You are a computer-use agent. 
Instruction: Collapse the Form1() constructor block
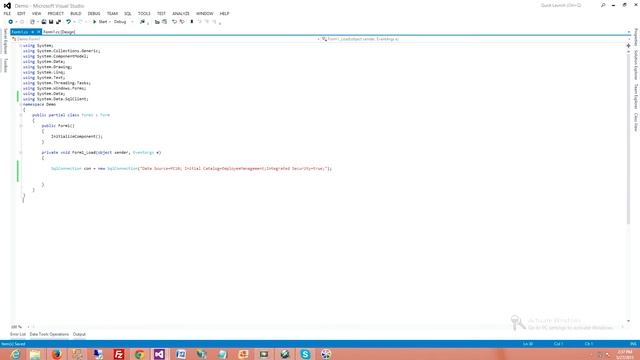[21, 126]
